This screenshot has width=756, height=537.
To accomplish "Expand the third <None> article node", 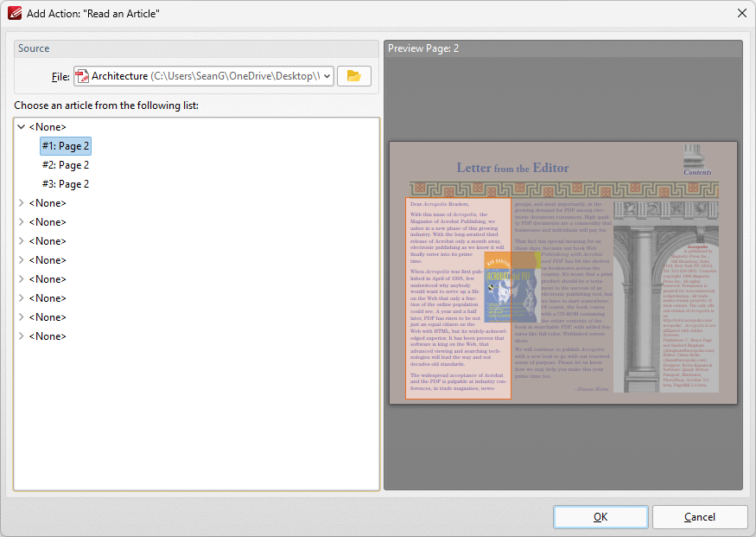I will (21, 221).
